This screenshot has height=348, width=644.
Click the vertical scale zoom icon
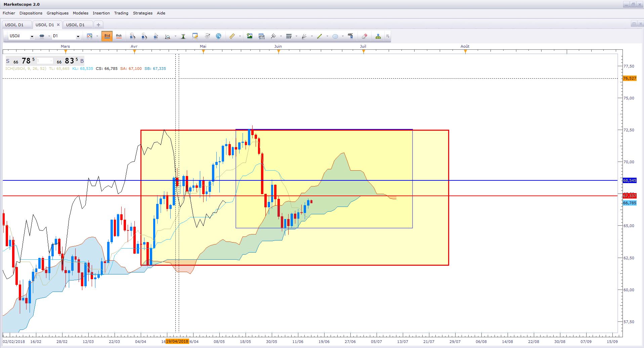[168, 36]
